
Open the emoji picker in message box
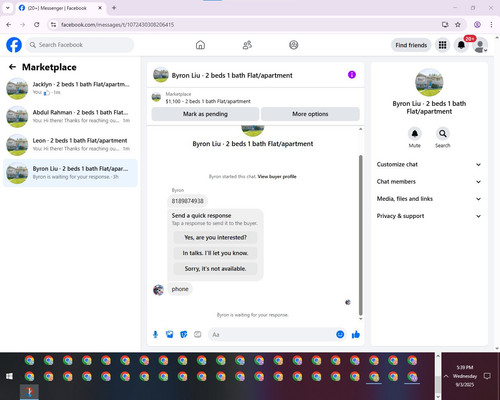pos(340,334)
